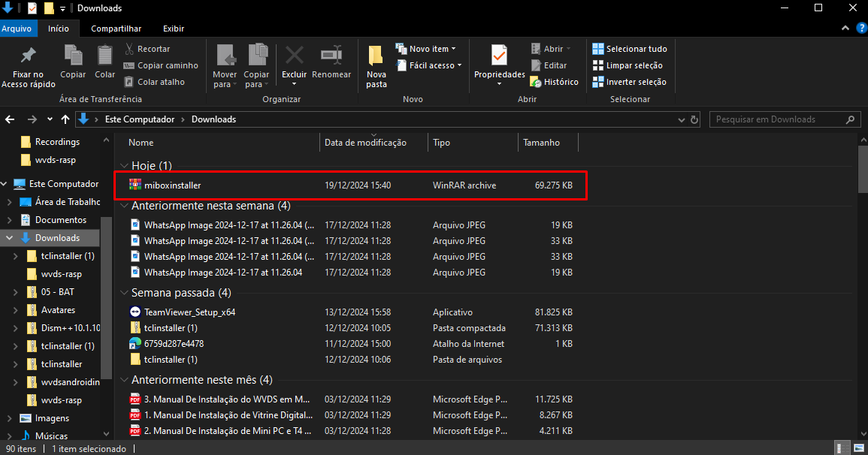Refresh the Downloads address bar
Viewport: 868px width, 455px height.
tap(694, 119)
